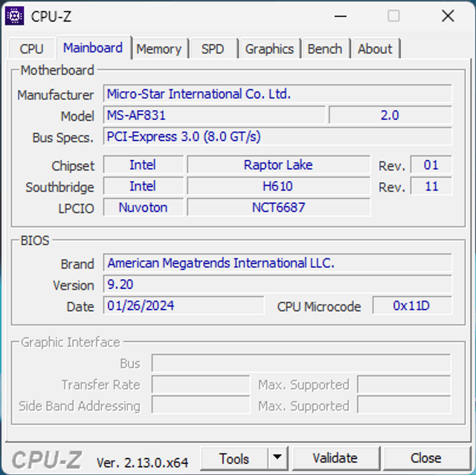Click the Ver. 2.13.0.x64 version text
The width and height of the screenshot is (476, 475).
click(x=142, y=462)
